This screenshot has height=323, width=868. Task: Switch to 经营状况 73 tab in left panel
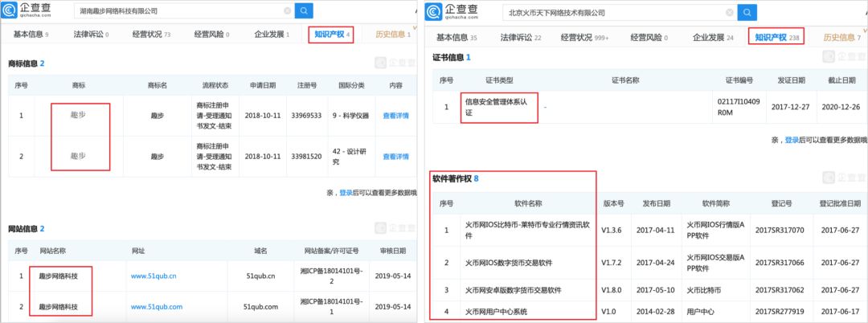pos(156,35)
